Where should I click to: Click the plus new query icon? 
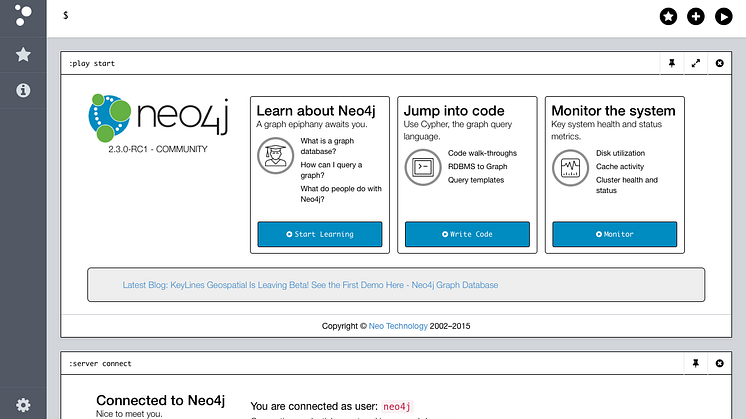point(696,17)
